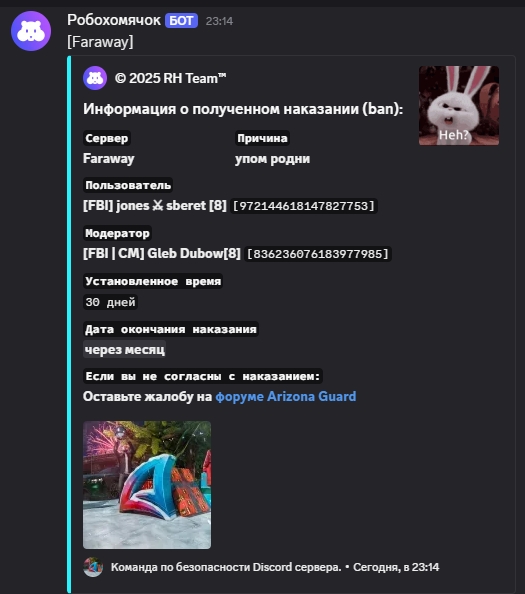This screenshot has height=594, width=525.
Task: Click the embed title Информация о полученном наказании
Action: click(x=243, y=109)
